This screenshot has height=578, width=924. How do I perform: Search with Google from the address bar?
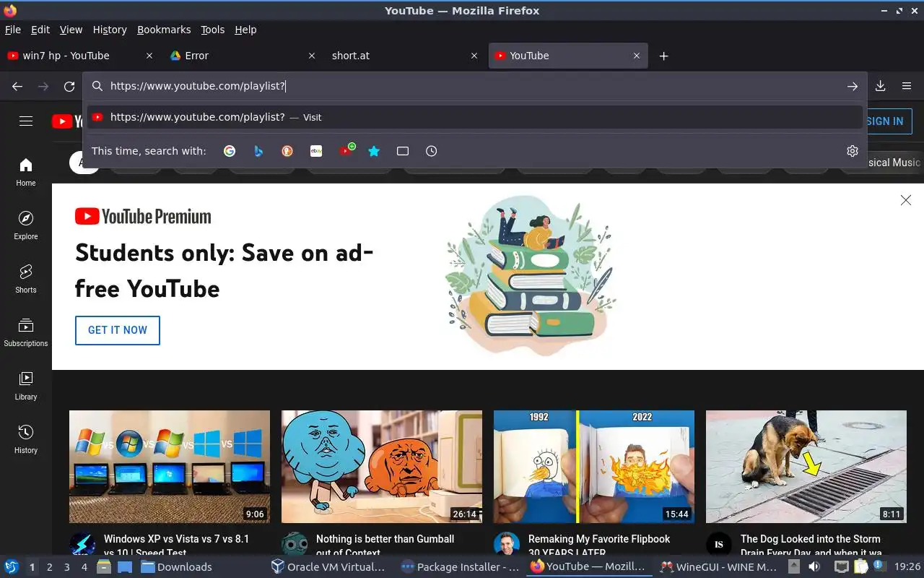(230, 151)
